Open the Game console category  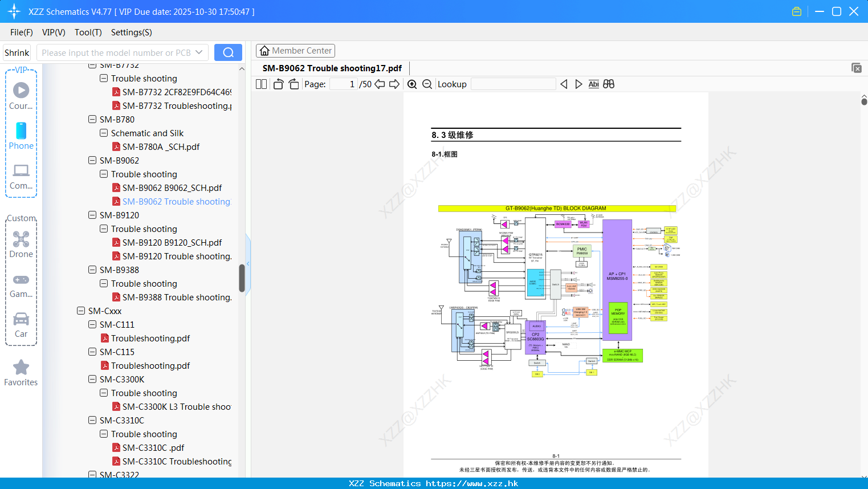pyautogui.click(x=21, y=286)
